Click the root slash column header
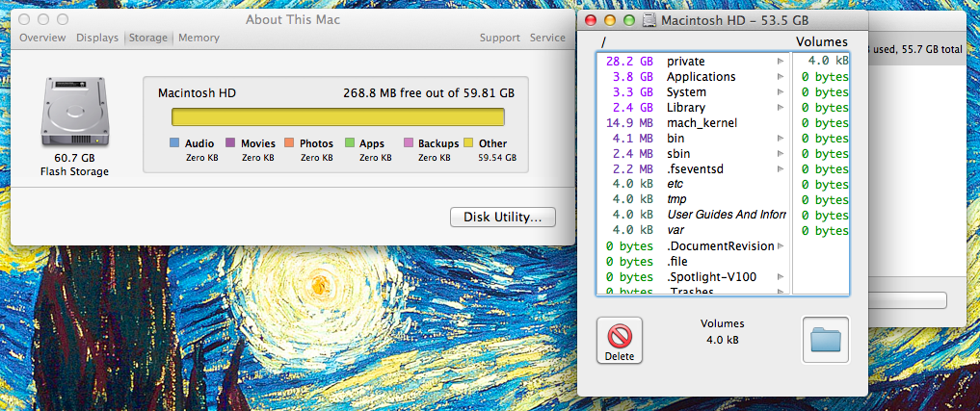This screenshot has width=980, height=411. point(604,41)
